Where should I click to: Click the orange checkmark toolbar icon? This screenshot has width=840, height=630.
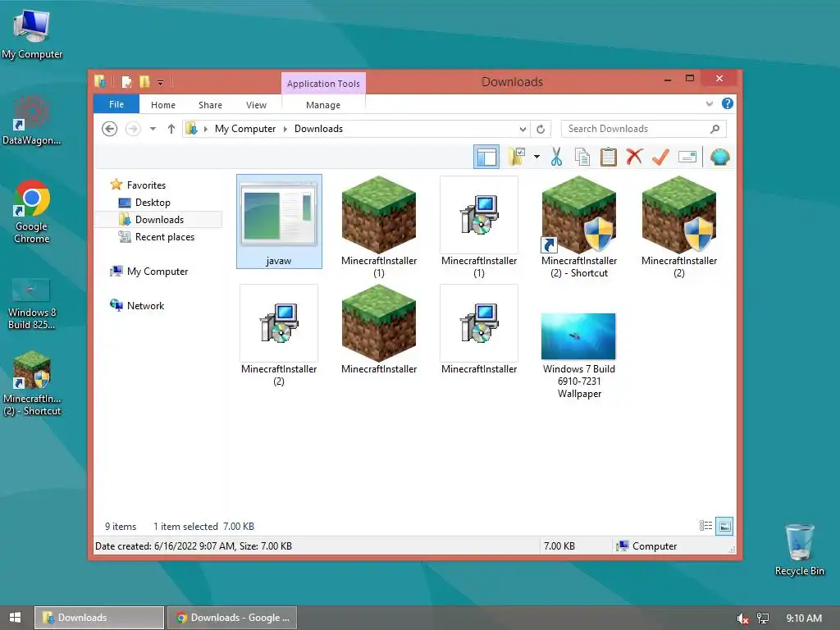pos(660,157)
